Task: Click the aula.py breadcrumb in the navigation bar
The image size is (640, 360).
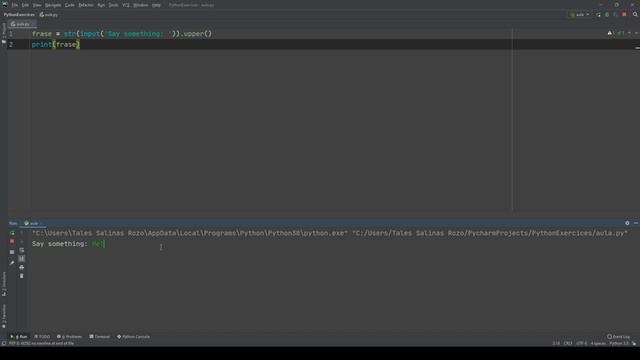Action: coord(49,15)
